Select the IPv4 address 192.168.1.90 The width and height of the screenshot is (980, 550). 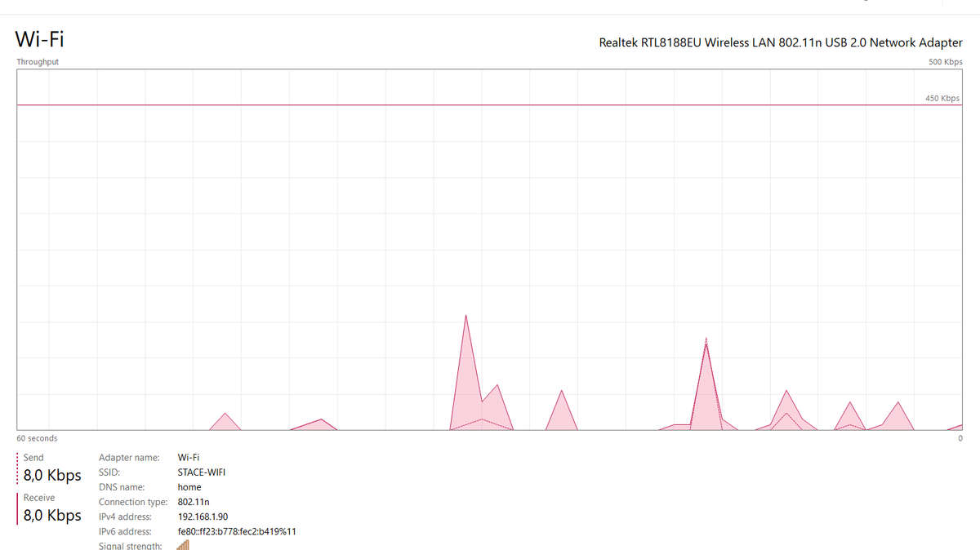(x=204, y=517)
